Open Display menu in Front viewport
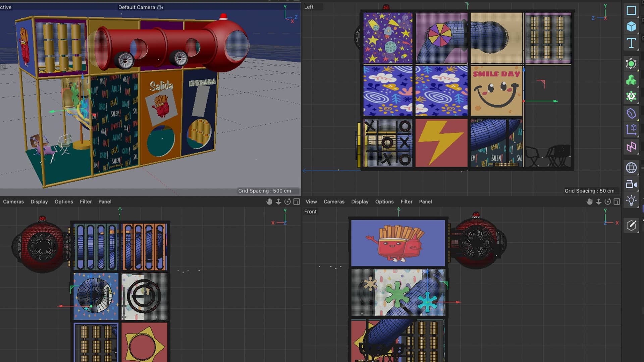Viewport: 644px width, 362px height. pyautogui.click(x=360, y=201)
